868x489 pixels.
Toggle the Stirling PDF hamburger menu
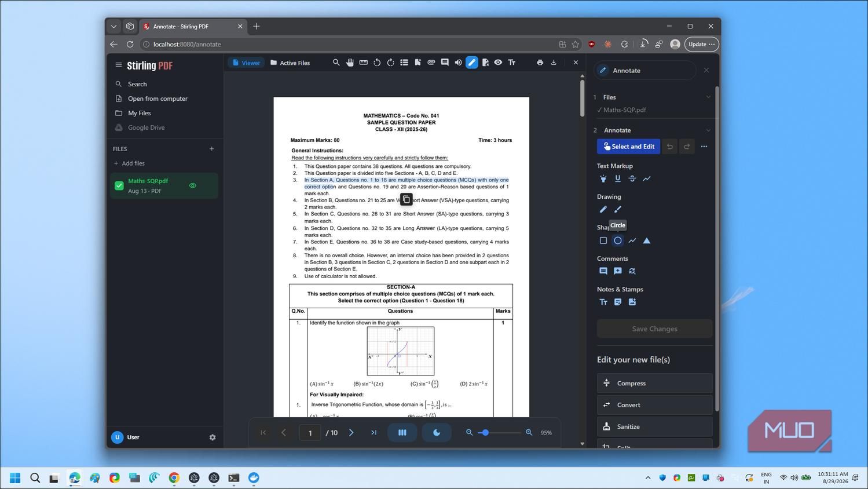tap(119, 65)
